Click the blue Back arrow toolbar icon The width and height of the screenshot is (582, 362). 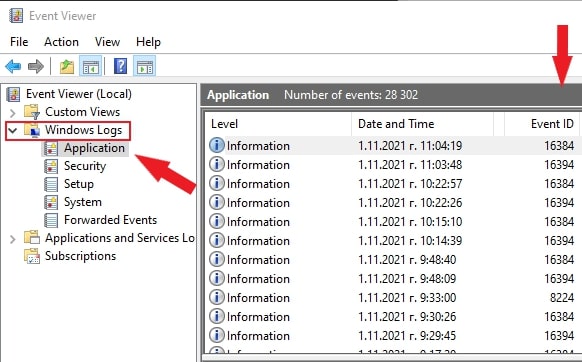point(13,67)
